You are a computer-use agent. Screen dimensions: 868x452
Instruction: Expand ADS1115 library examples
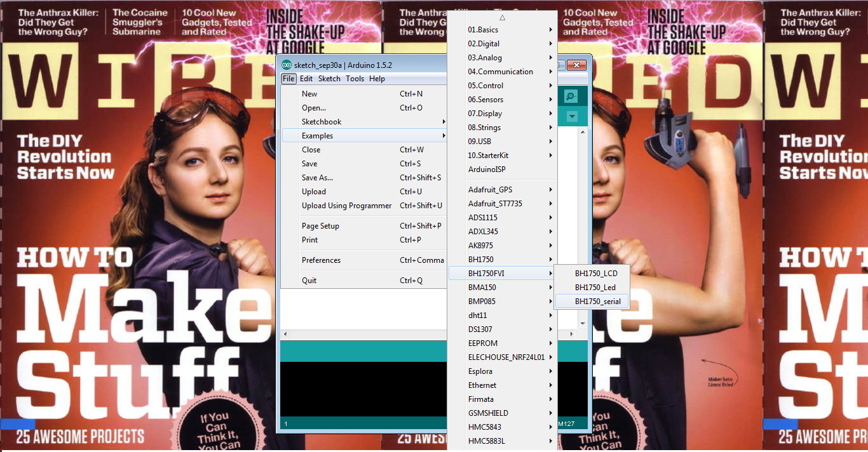click(502, 218)
